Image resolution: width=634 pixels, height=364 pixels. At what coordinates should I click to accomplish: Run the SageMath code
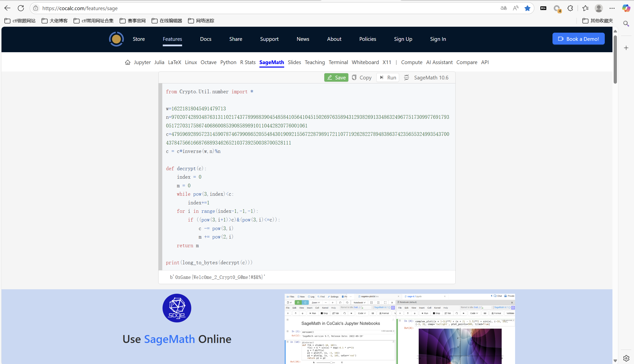[x=387, y=77]
